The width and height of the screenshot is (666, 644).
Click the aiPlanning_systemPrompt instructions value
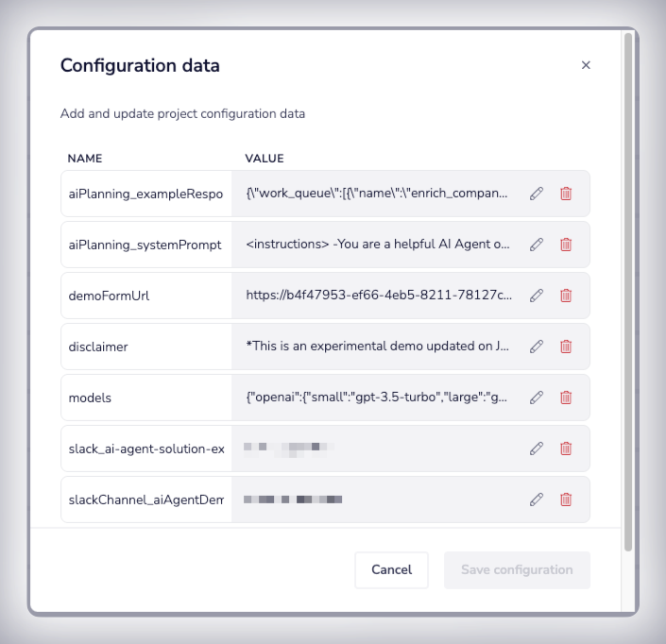pos(378,245)
